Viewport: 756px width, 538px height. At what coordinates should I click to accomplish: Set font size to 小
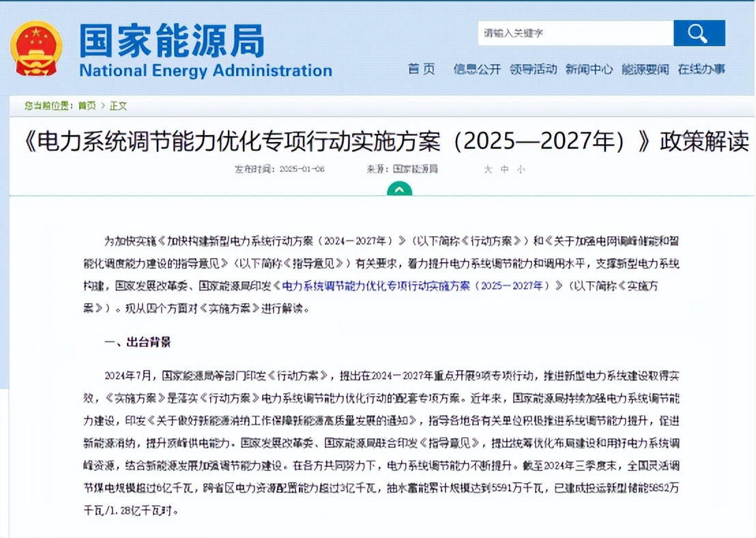[521, 169]
